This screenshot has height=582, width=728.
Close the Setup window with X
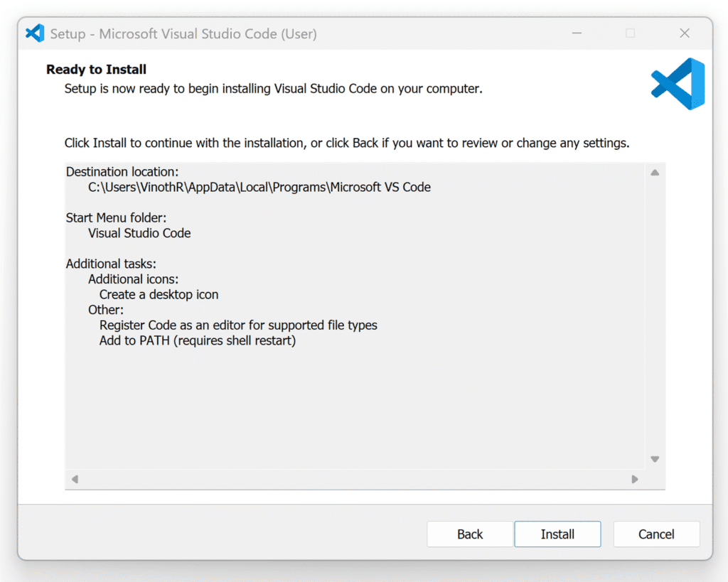pos(685,33)
